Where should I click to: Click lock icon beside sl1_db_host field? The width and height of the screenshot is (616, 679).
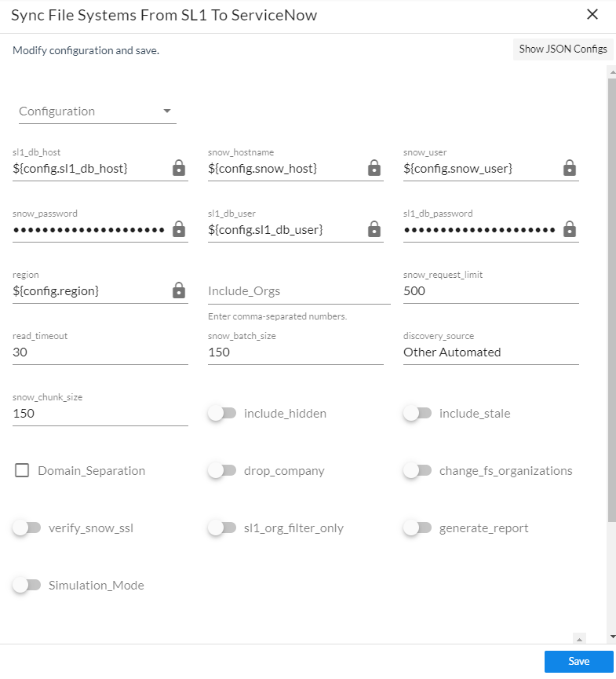179,168
